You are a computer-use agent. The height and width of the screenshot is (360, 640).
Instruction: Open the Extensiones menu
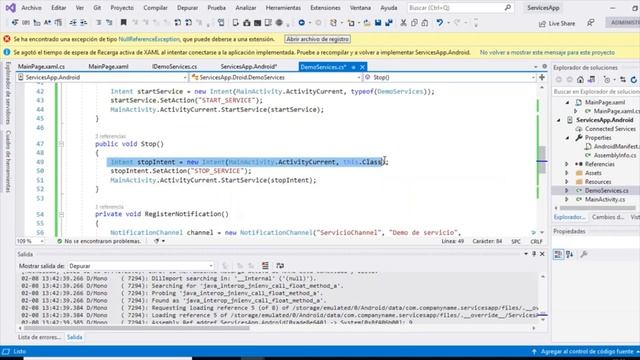coord(325,8)
